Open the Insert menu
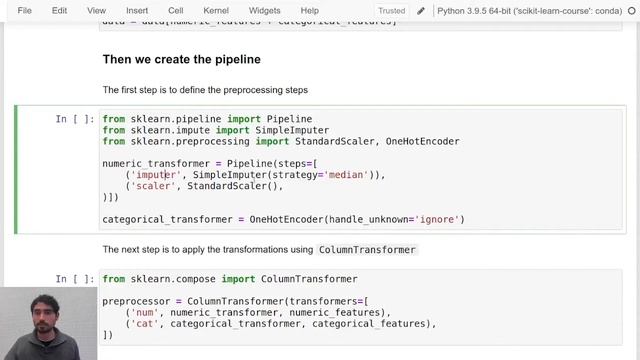640x360 pixels. [137, 11]
